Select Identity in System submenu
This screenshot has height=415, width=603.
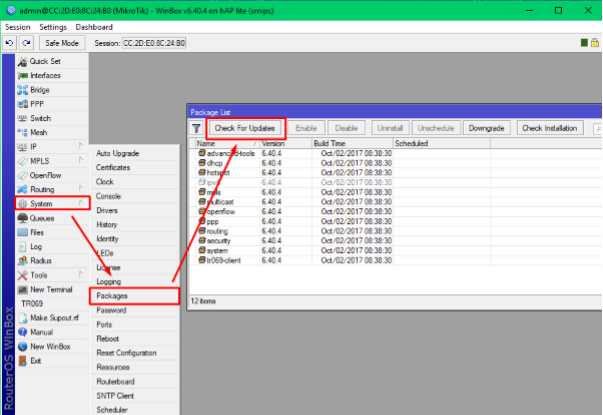(135, 239)
